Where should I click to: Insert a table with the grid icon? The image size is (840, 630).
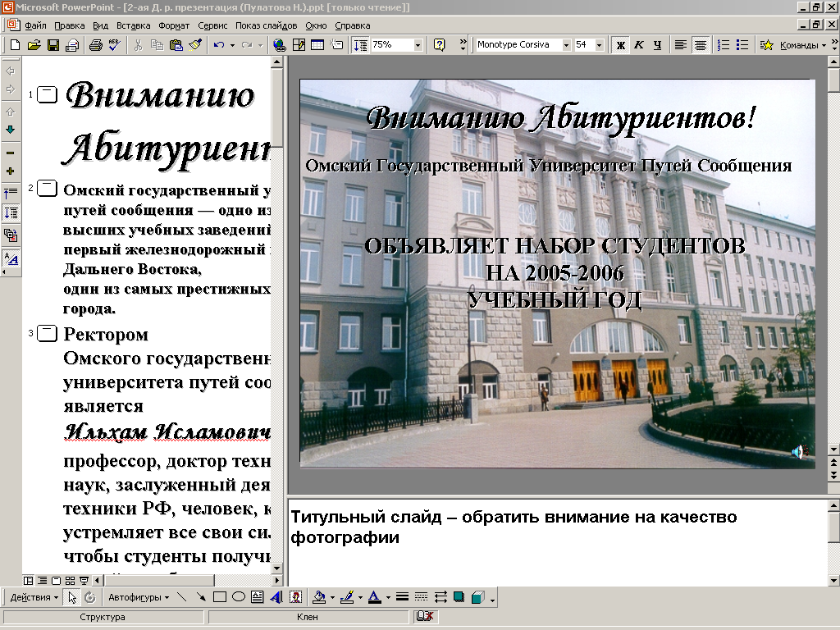[317, 45]
